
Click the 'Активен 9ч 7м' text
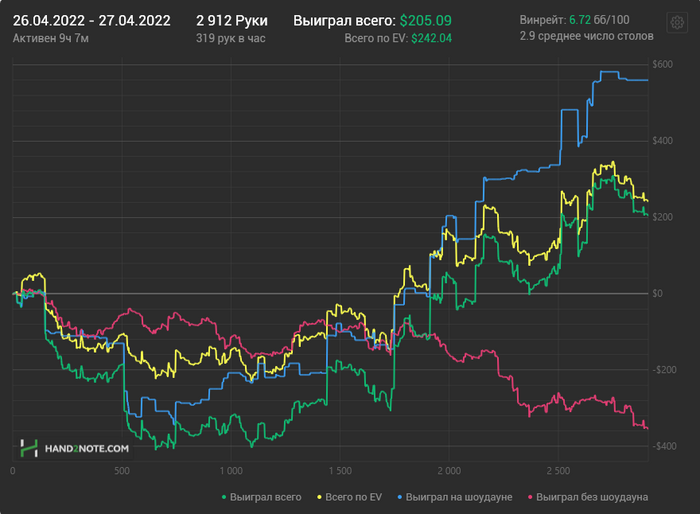[x=50, y=38]
